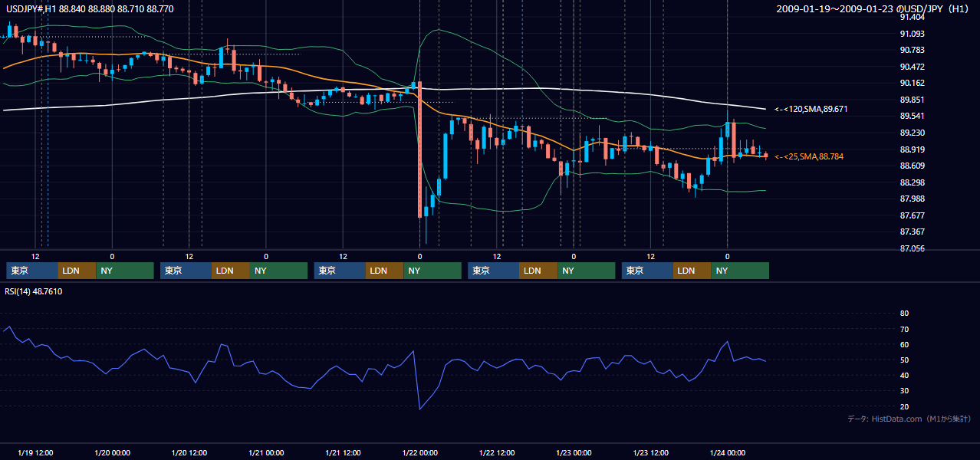980x460 pixels.
Task: Click the 87.056 price axis label
Action: [x=912, y=248]
